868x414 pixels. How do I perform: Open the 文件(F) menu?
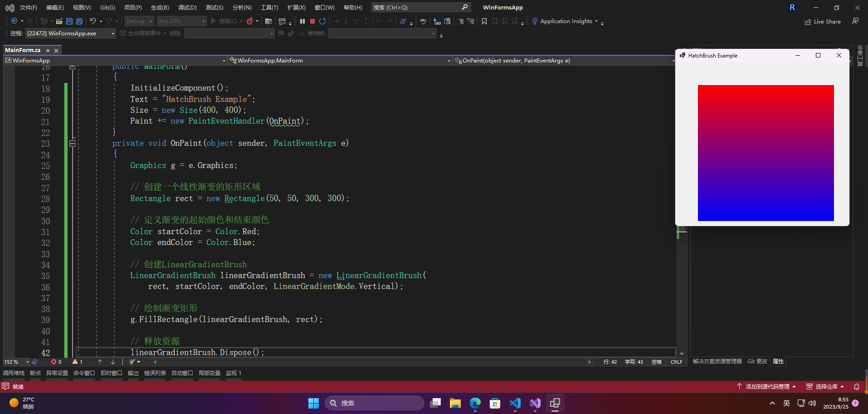coord(28,8)
